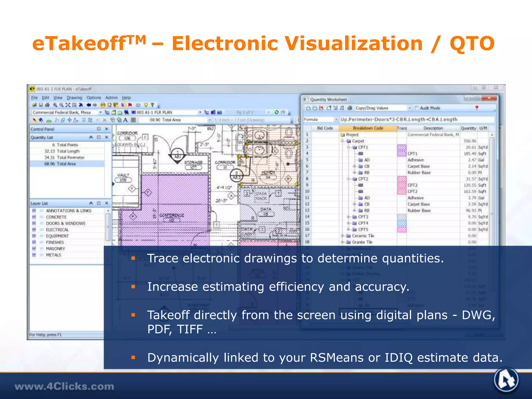Image resolution: width=532 pixels, height=399 pixels.
Task: Click the printer icon in Quantity Worksheet
Action: [350, 108]
